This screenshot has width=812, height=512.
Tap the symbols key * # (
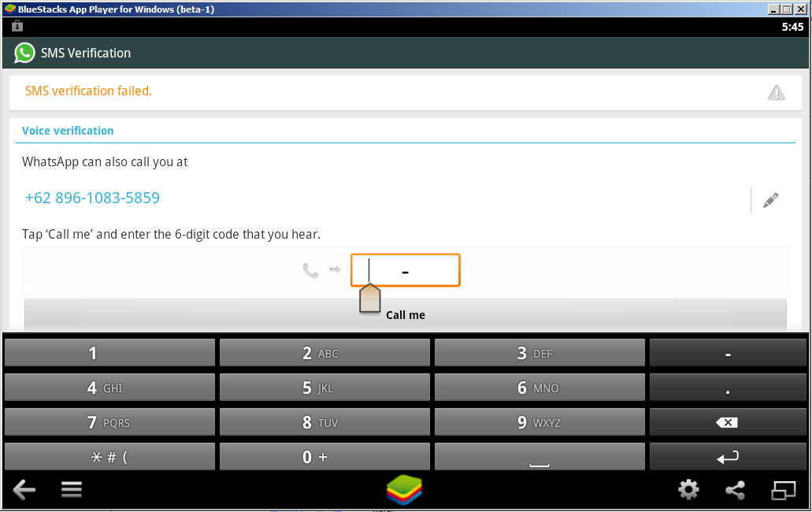coord(109,457)
